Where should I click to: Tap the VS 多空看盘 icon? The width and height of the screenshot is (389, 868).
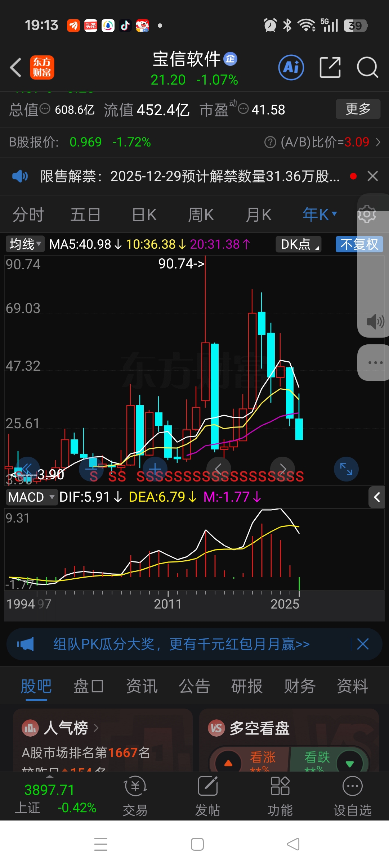[x=216, y=728]
